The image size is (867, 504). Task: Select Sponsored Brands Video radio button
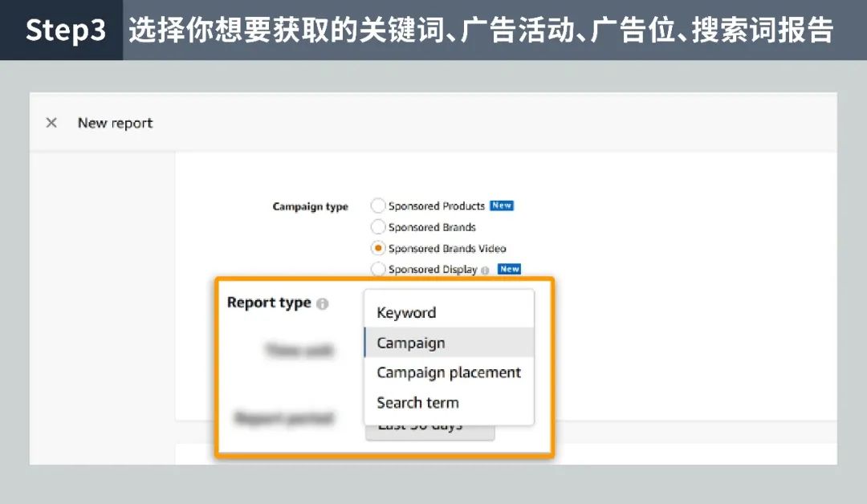[378, 248]
